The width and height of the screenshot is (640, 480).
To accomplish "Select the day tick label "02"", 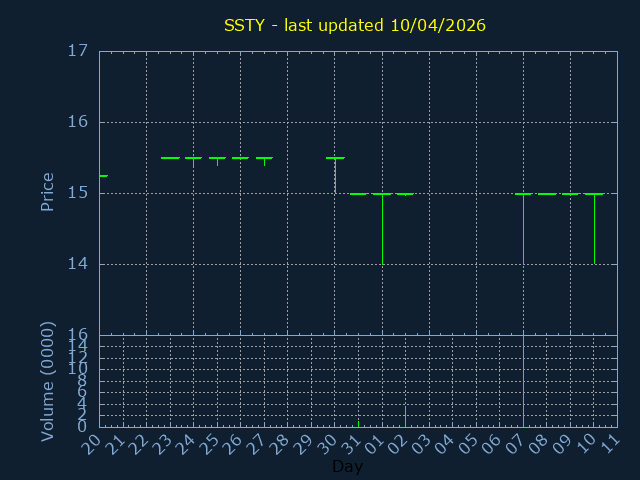I will (397, 444).
